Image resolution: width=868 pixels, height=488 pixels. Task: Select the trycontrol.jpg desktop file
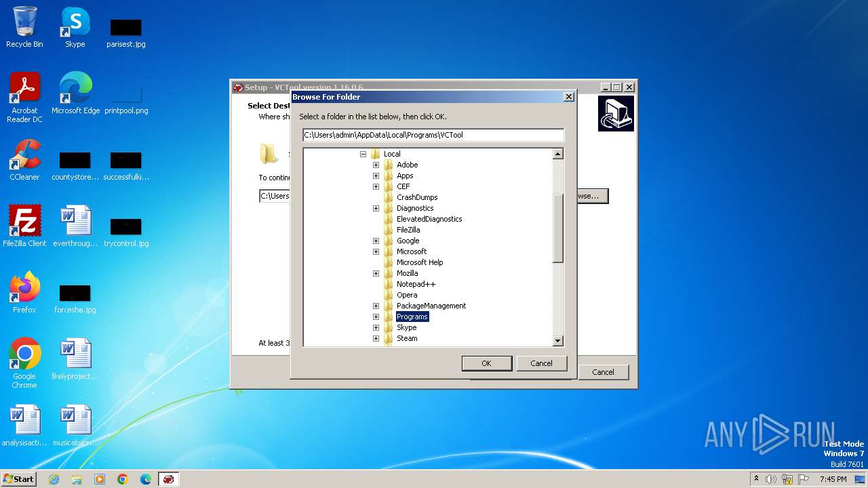(126, 232)
